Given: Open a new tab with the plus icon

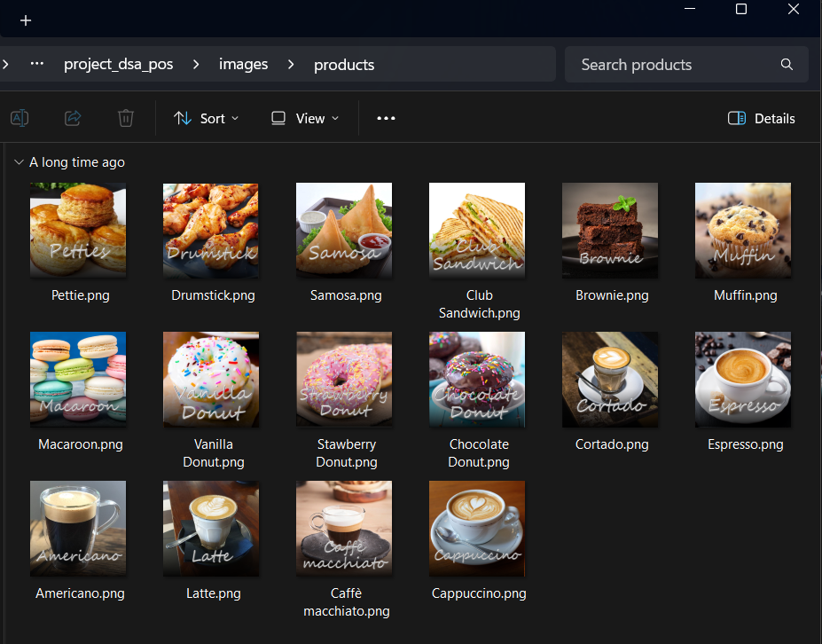Looking at the screenshot, I should 26,20.
